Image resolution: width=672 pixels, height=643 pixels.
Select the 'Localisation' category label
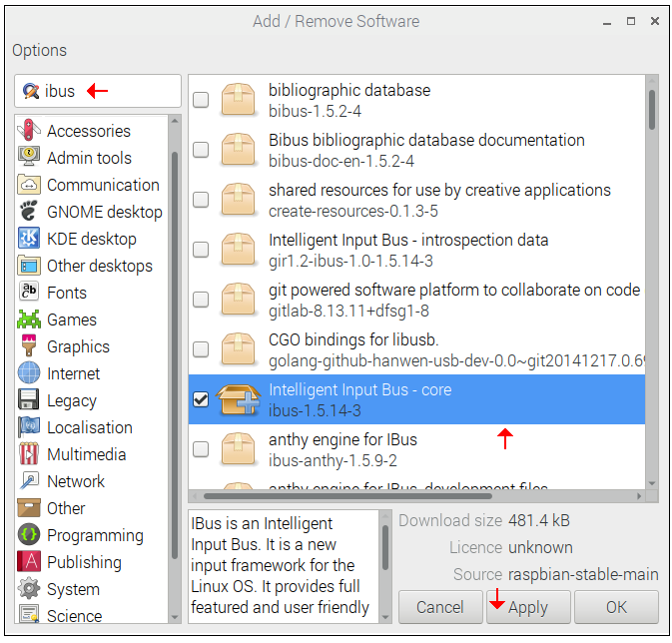pyautogui.click(x=90, y=427)
